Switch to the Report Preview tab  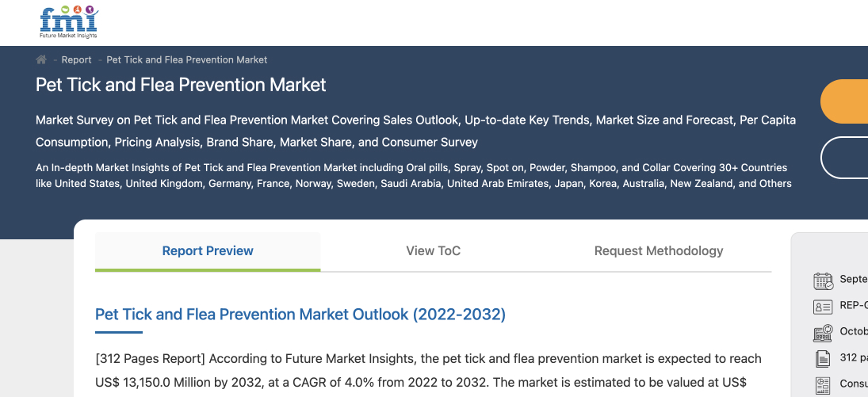click(208, 251)
